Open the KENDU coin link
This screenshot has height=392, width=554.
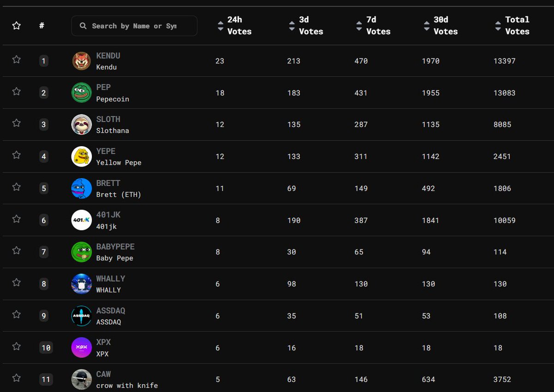[108, 56]
